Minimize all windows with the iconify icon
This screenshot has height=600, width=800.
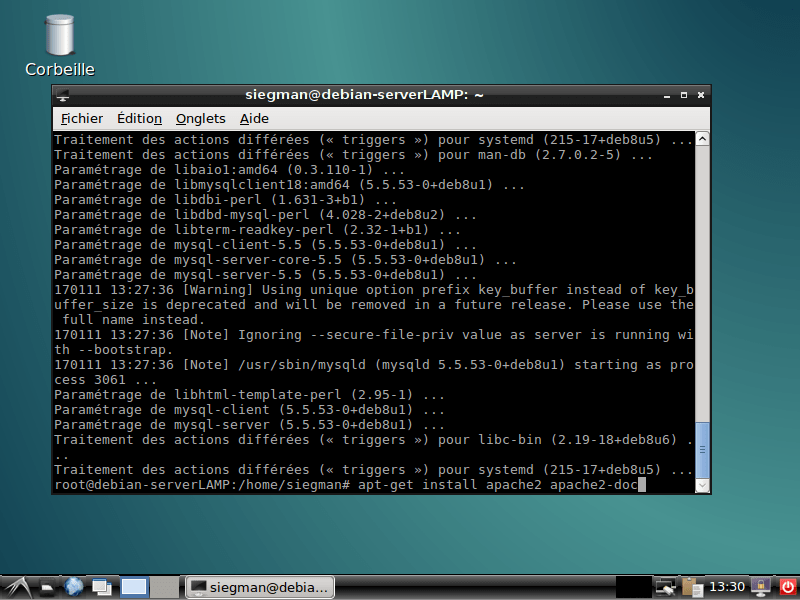point(101,587)
